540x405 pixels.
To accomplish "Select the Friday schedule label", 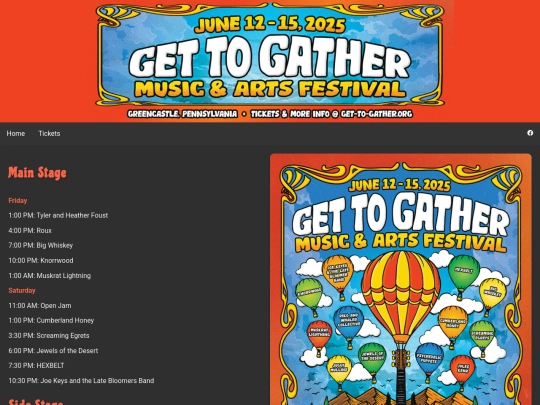I will [x=18, y=200].
